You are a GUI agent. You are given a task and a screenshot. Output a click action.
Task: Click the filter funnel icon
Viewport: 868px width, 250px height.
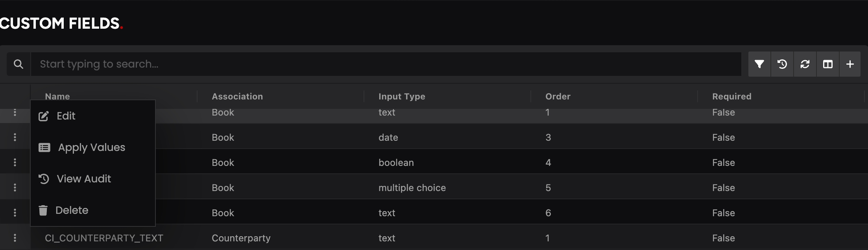[x=759, y=64]
